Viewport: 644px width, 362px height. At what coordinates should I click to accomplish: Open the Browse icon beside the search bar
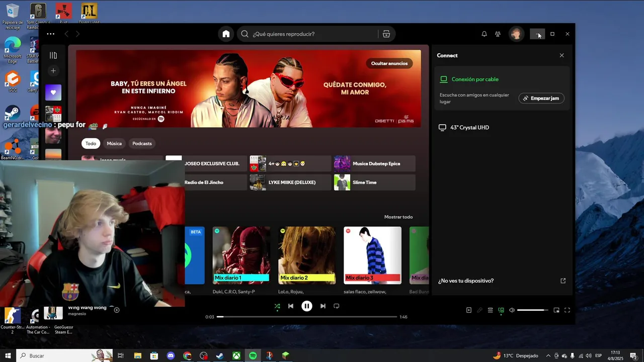pos(386,34)
